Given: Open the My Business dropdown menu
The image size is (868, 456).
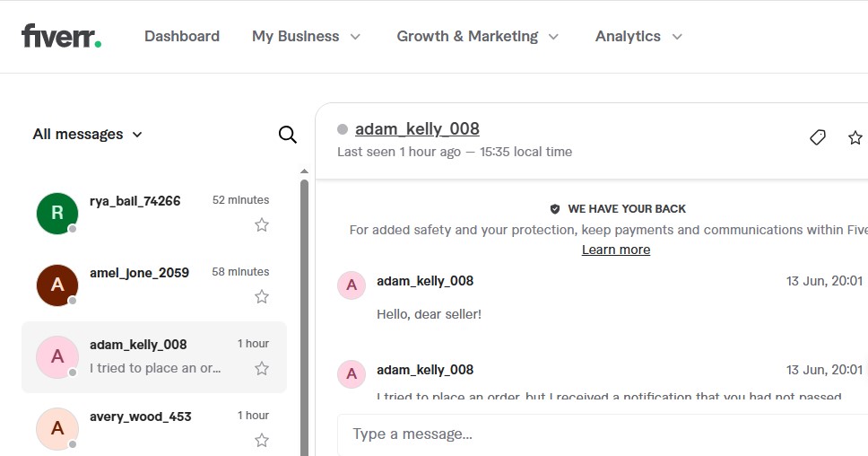Looking at the screenshot, I should [306, 37].
